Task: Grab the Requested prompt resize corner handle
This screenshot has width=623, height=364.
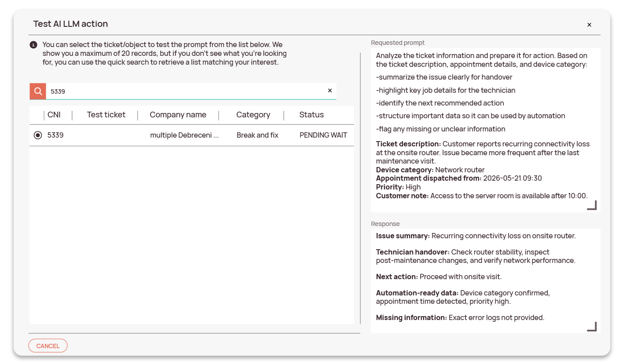Action: coord(592,205)
